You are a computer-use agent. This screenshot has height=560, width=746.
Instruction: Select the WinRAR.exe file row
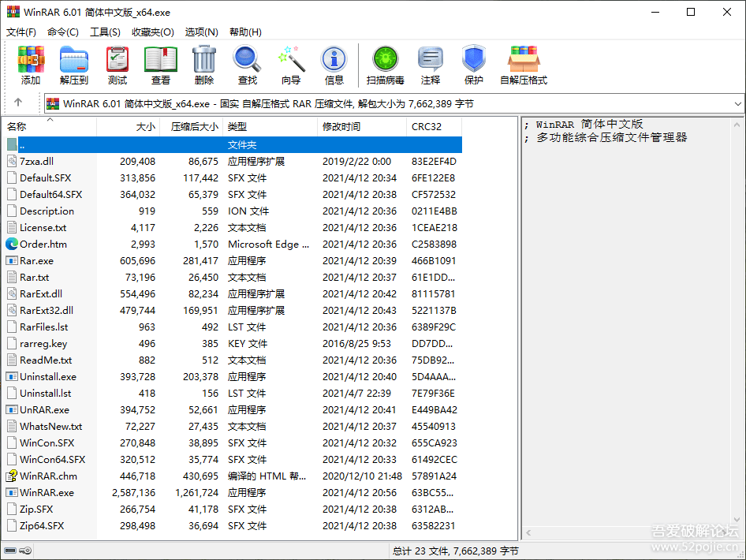click(x=47, y=492)
